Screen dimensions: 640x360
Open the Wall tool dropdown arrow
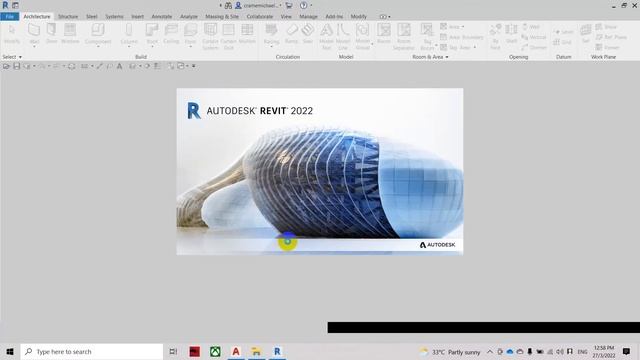[x=34, y=47]
